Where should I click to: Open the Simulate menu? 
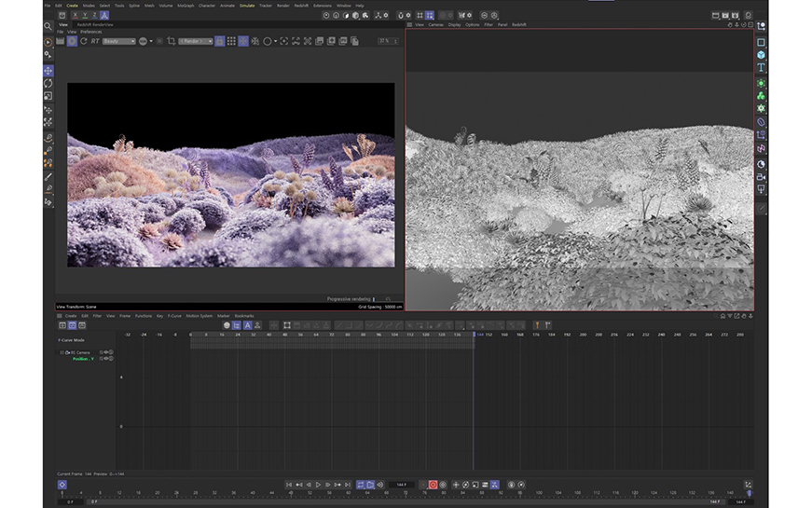247,6
